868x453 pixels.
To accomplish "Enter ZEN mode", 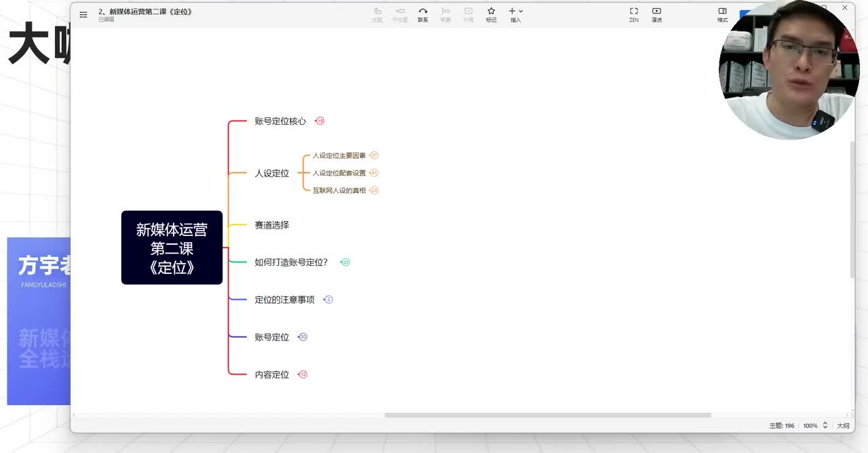I will tap(633, 14).
